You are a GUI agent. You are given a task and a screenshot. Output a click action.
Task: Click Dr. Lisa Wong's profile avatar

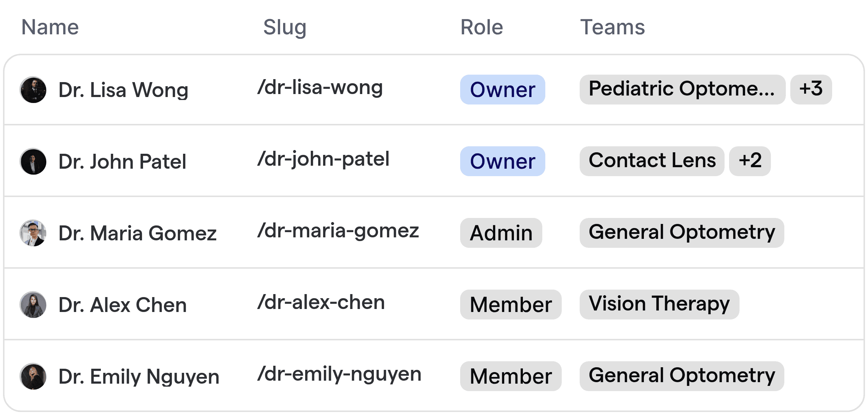point(33,90)
